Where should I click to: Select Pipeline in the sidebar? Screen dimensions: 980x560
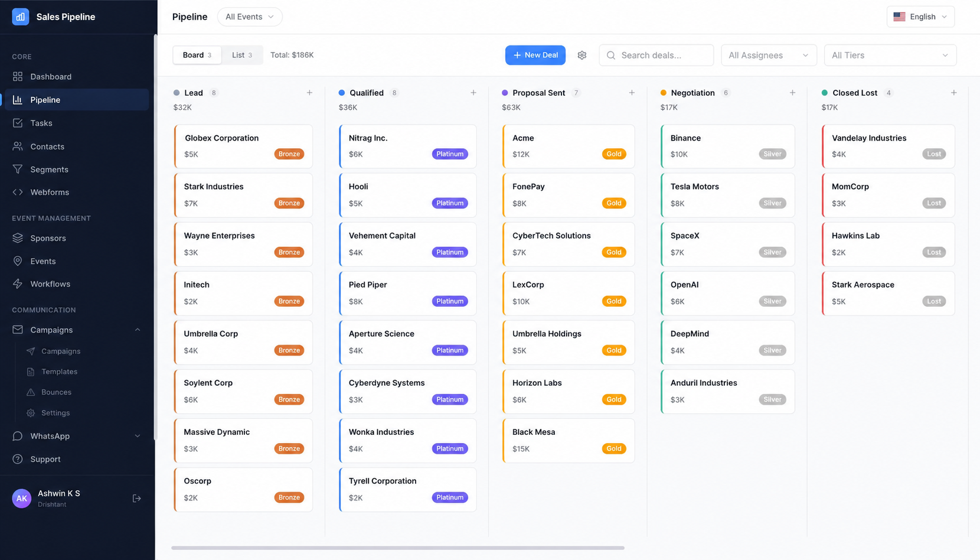[77, 100]
